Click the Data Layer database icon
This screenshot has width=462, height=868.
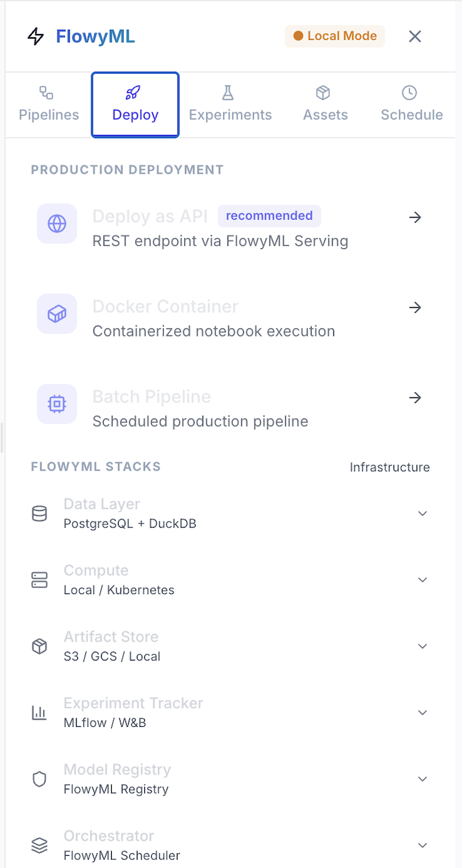tap(40, 514)
